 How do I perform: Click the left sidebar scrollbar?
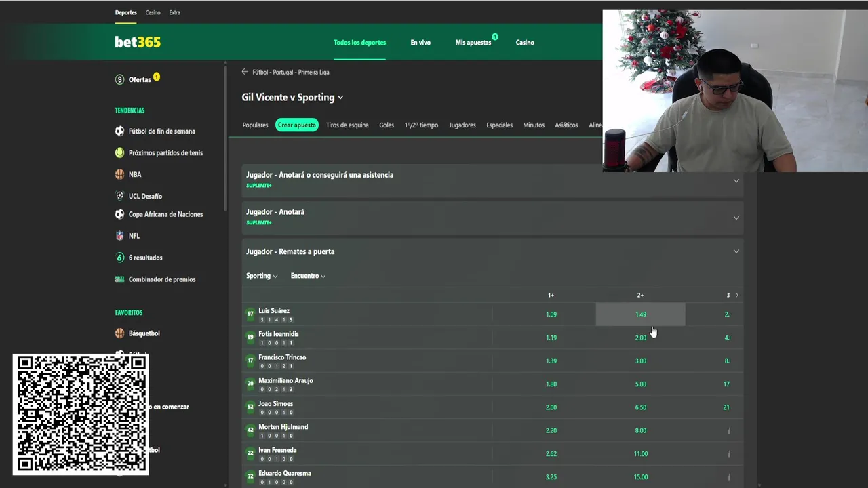coord(226,139)
